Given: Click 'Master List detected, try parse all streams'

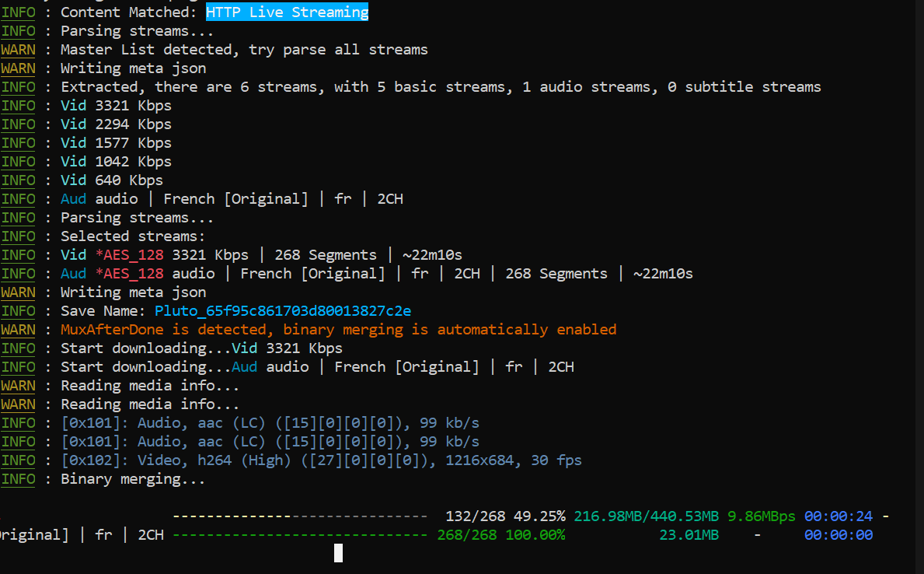Looking at the screenshot, I should click(244, 50).
